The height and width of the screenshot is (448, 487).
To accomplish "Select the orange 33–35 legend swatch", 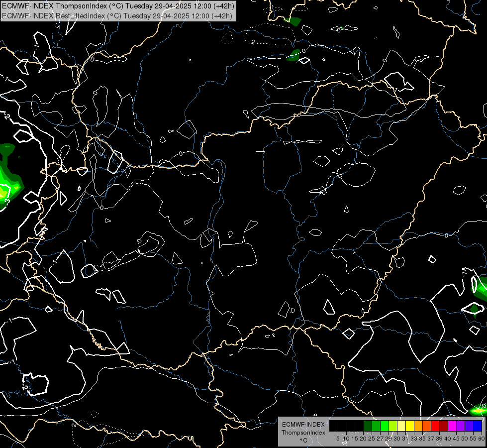I will pos(418,426).
